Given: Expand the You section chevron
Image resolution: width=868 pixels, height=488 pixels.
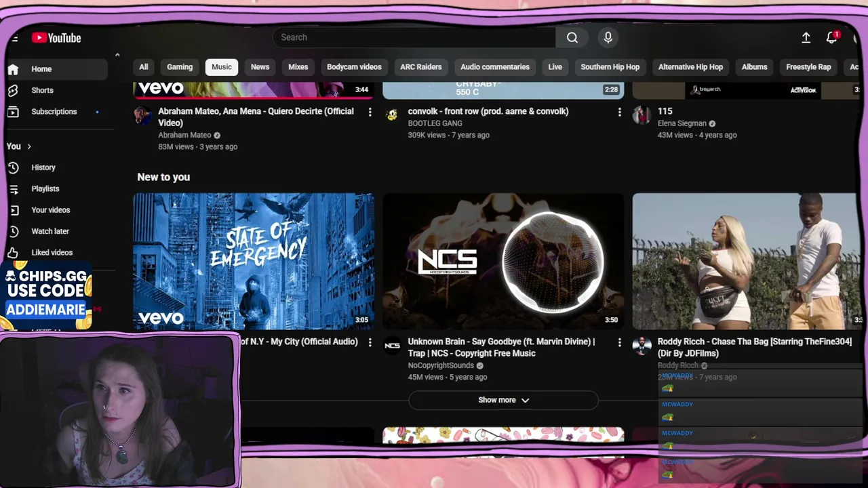Looking at the screenshot, I should (29, 146).
